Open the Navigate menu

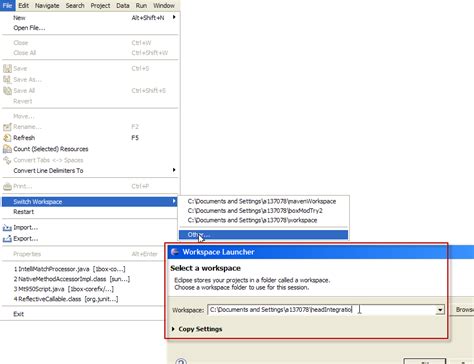(x=47, y=6)
